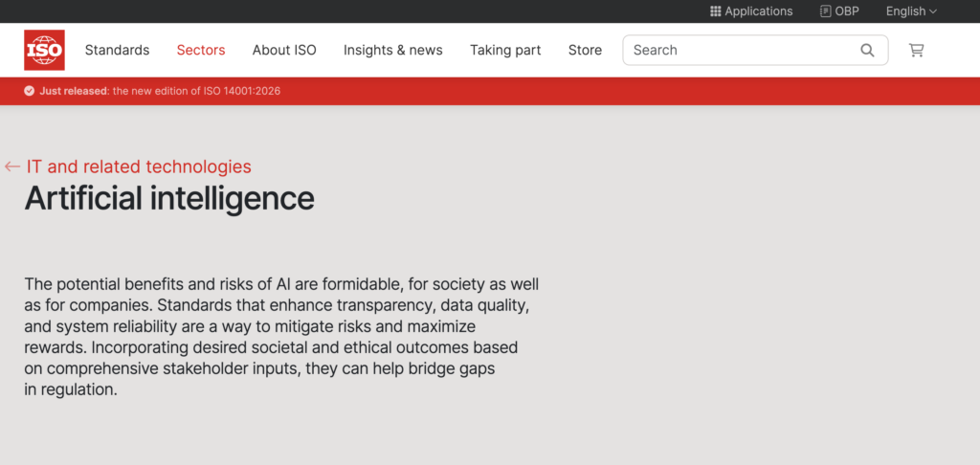Click the magnifying glass search icon
Viewport: 980px width, 465px height.
tap(867, 51)
